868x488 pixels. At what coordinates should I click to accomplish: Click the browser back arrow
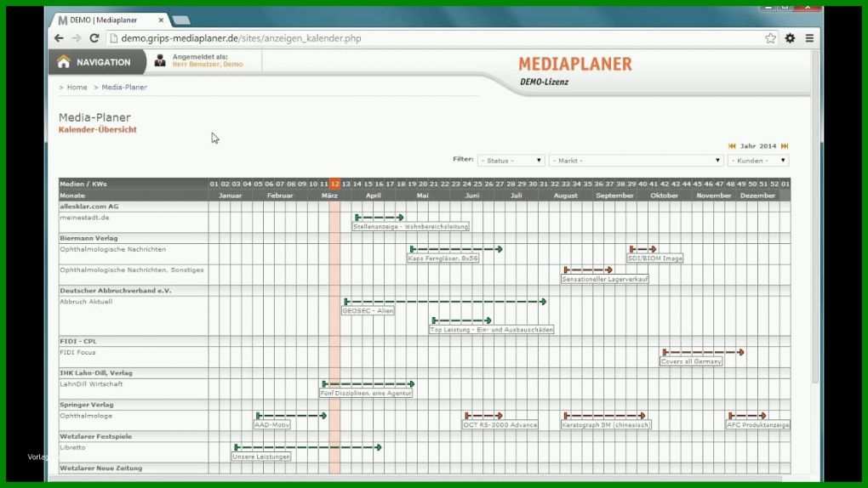59,38
